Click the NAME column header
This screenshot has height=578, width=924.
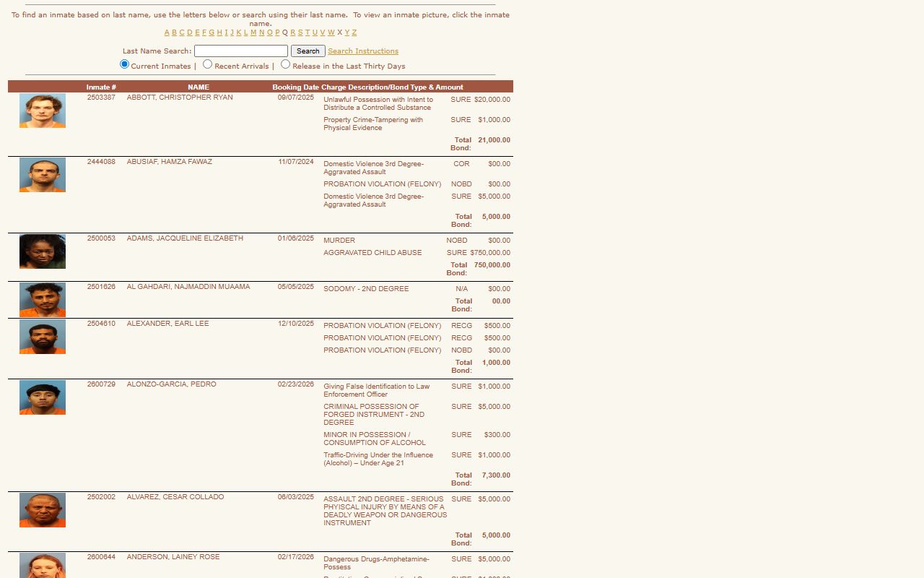click(199, 87)
